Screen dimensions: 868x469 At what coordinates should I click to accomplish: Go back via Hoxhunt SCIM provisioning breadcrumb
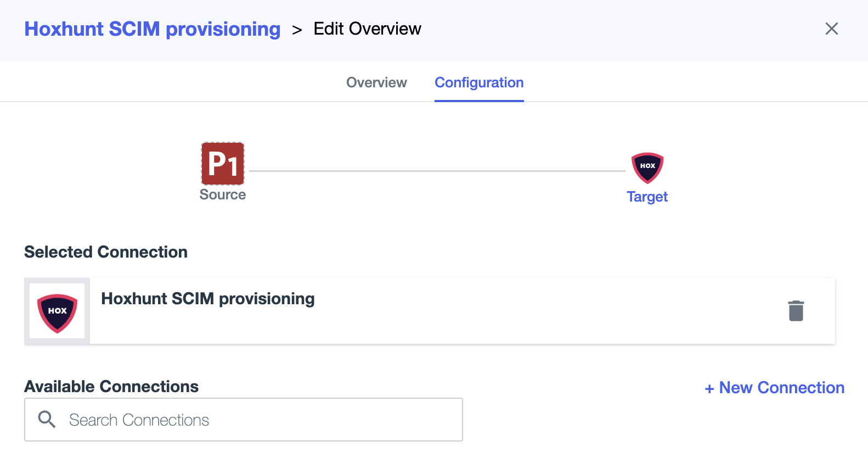coord(153,29)
